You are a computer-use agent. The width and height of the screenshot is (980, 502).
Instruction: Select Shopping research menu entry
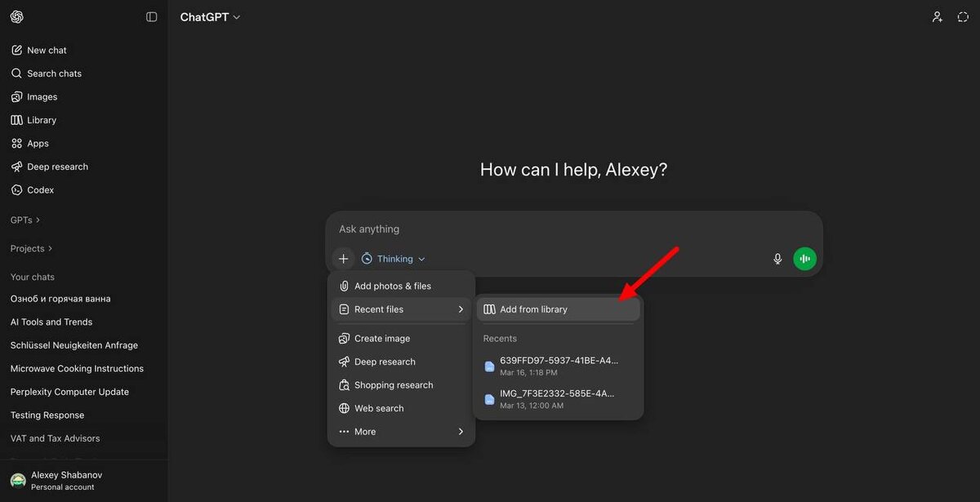[x=401, y=384]
